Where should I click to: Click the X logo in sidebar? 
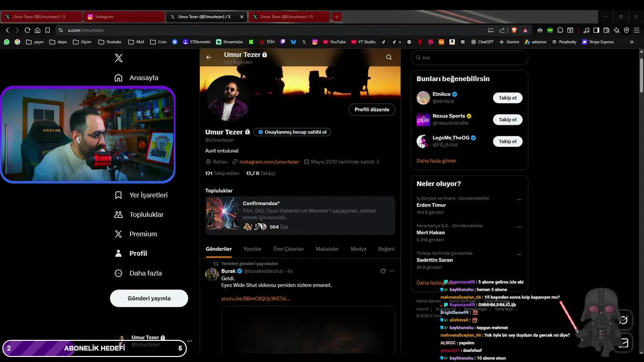[x=119, y=58]
